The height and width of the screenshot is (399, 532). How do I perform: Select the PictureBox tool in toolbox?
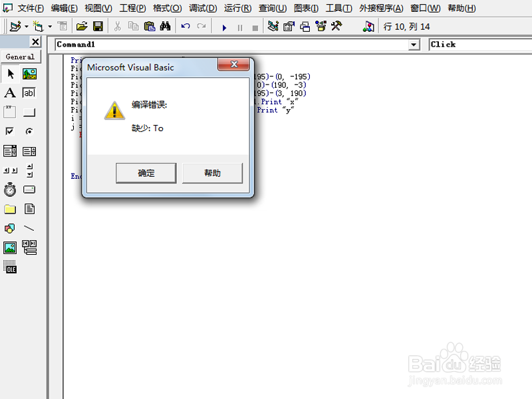29,74
